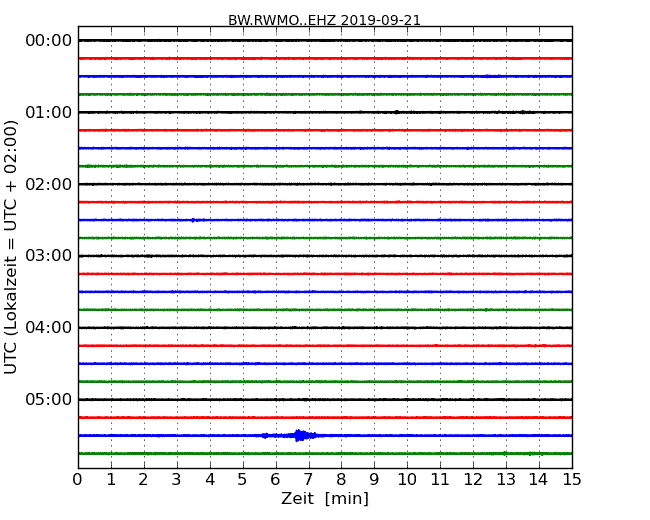Select the 00:00 time label
This screenshot has height=520, width=650.
[49, 41]
